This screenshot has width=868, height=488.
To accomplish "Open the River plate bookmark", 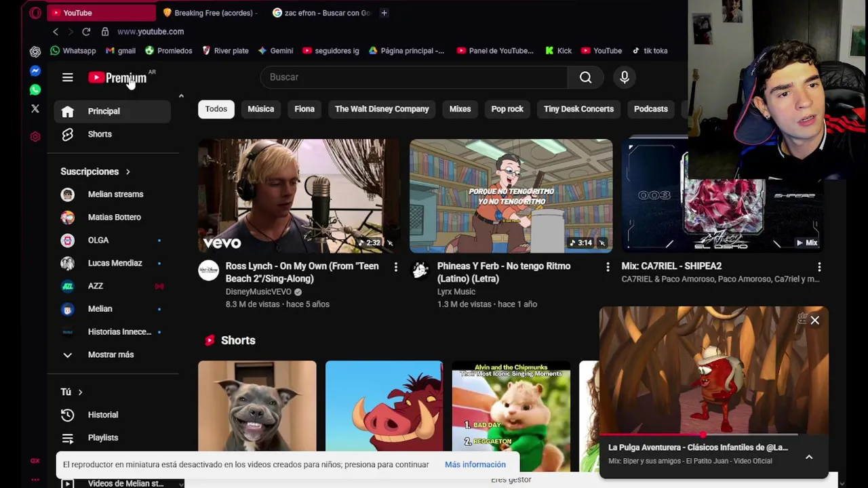I will [226, 51].
